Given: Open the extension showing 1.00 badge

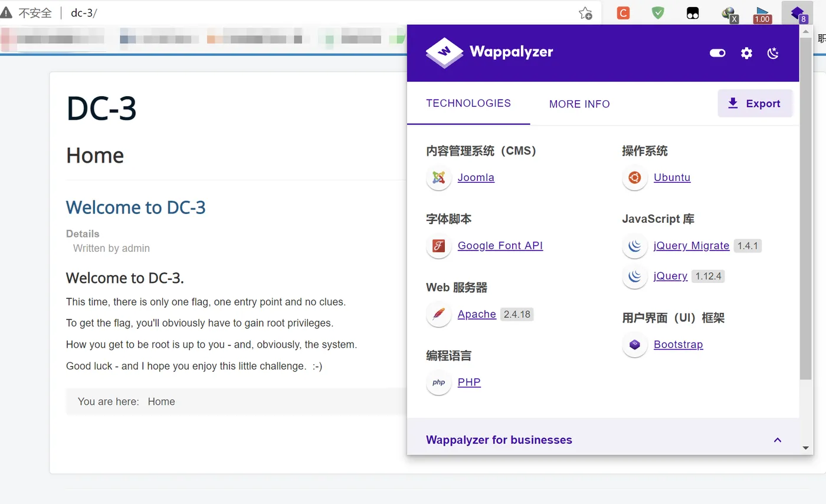Looking at the screenshot, I should point(762,14).
